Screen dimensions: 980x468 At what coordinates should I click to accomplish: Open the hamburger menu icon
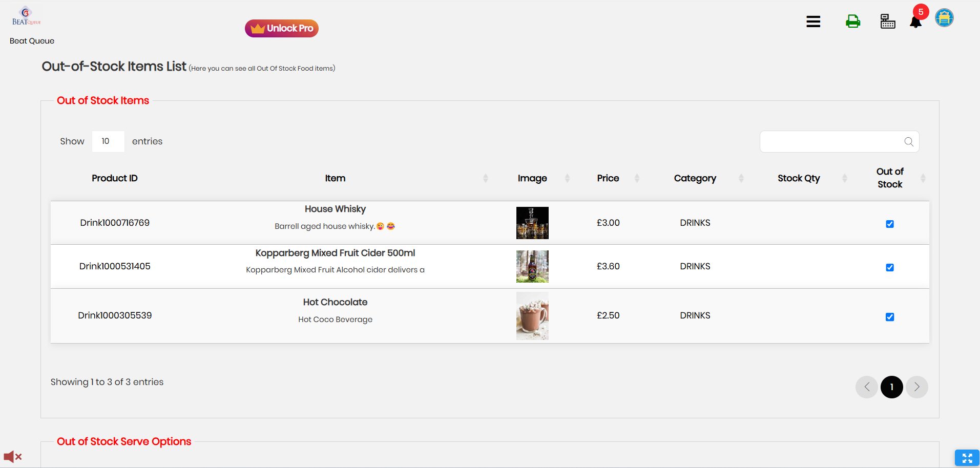click(813, 22)
